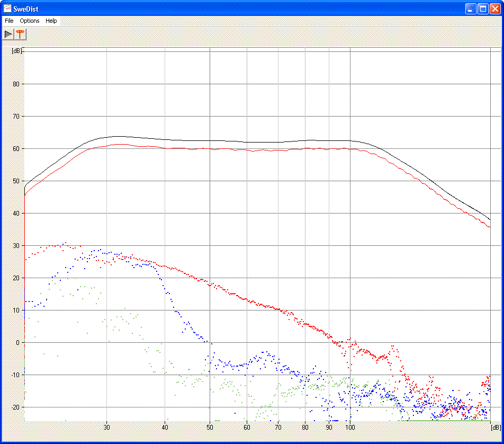Click the 0 dB label on Y axis
Screen dimensions: 504x444
click(x=17, y=343)
